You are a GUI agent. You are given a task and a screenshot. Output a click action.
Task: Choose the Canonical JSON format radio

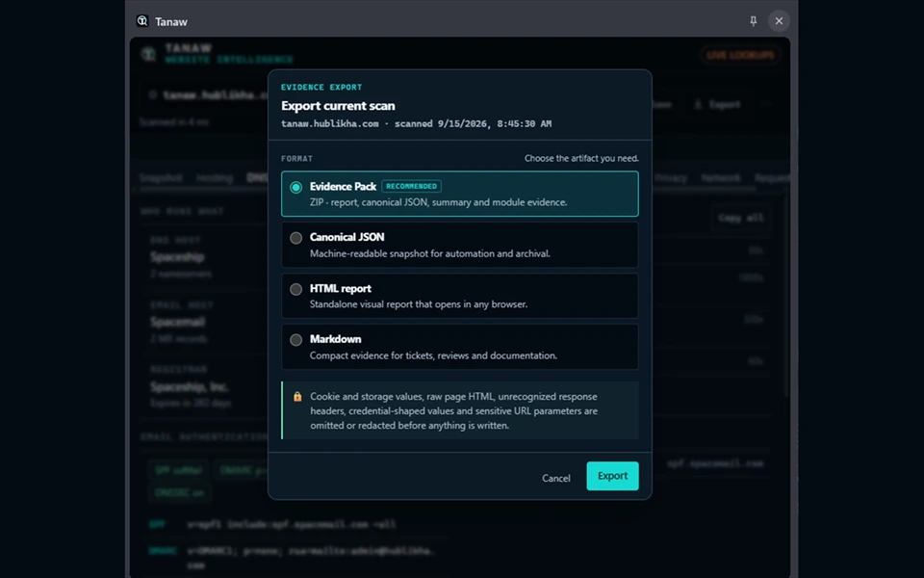(x=295, y=238)
